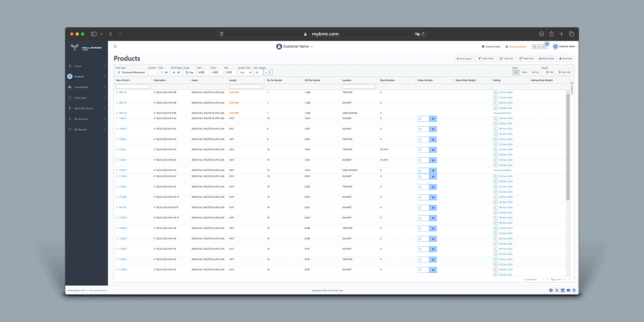
Task: Select the Stock items filter button
Action: (x=524, y=72)
